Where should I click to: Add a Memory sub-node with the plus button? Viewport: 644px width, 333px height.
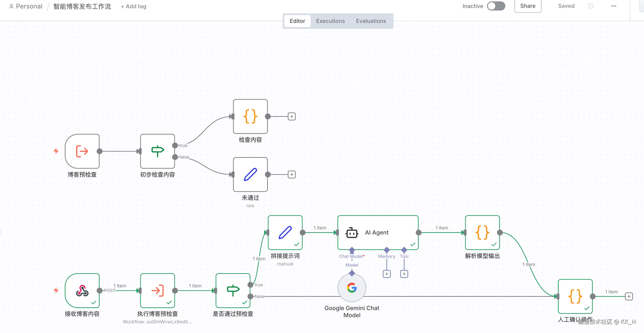[x=387, y=274]
